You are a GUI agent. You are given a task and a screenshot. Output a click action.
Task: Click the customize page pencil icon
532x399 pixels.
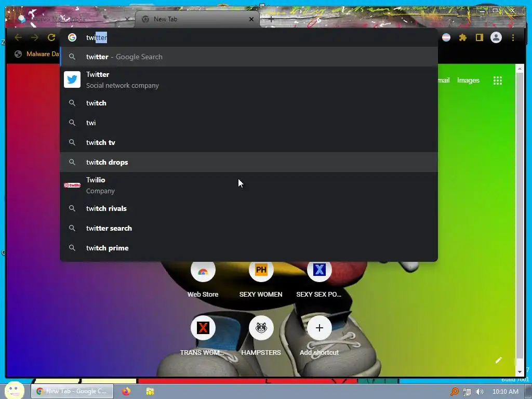498,360
